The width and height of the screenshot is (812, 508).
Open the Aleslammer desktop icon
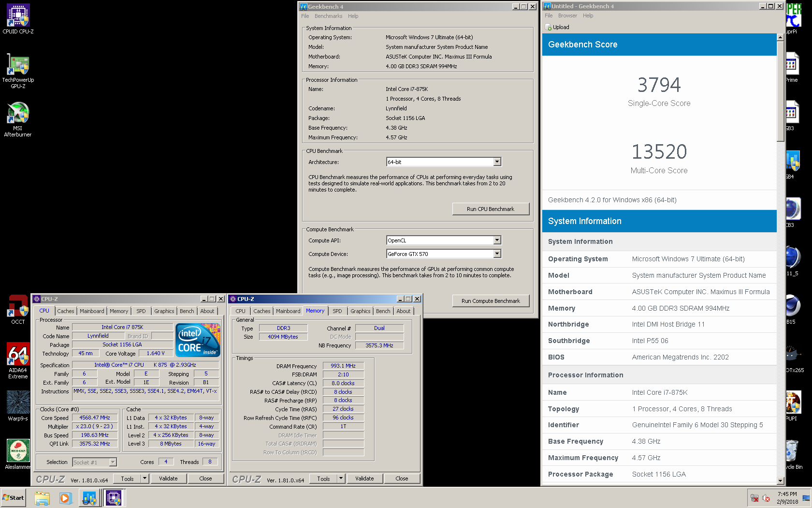pyautogui.click(x=18, y=455)
